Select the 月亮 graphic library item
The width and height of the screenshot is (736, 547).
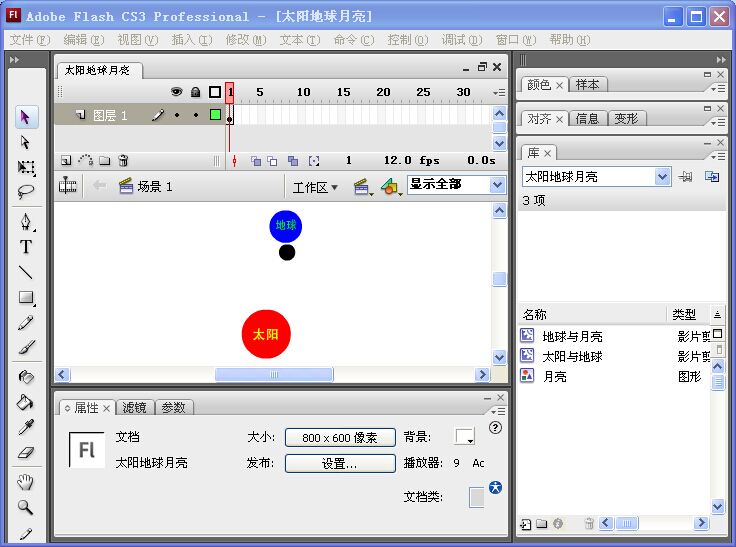[614, 377]
